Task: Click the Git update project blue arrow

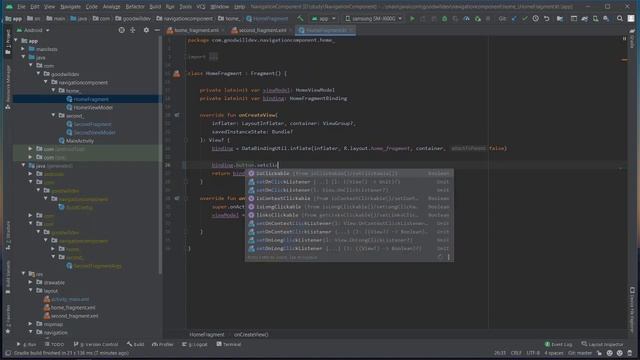Action: coord(514,19)
